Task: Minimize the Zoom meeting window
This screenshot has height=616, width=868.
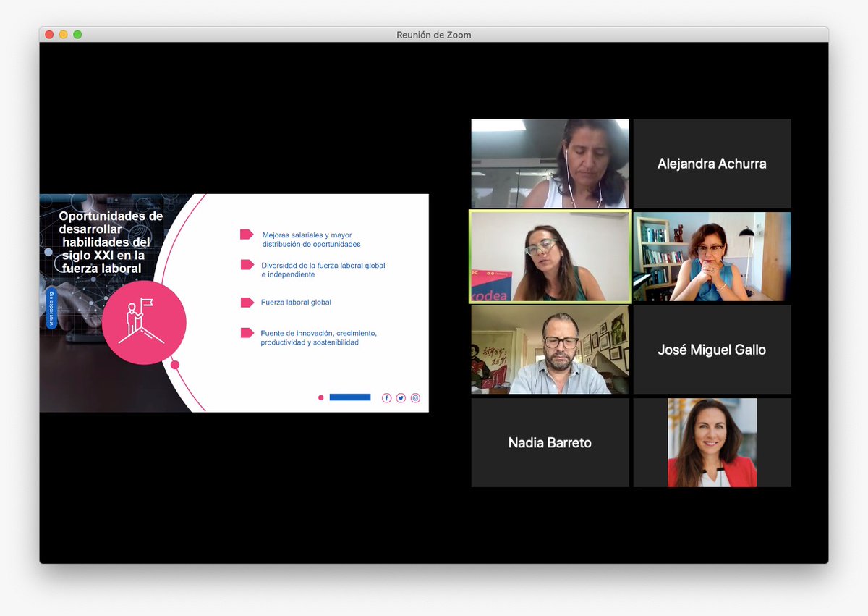Action: click(64, 35)
